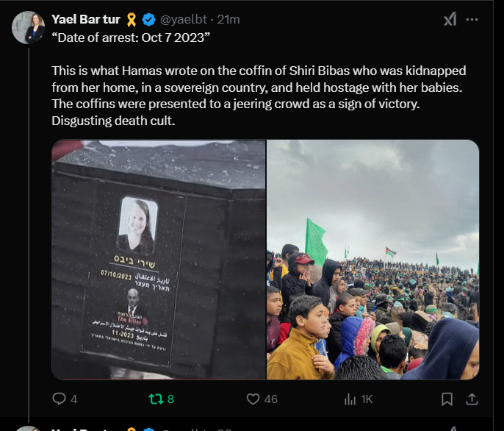Viewport: 504px width, 431px height.
Task: Bookmark this post
Action: click(447, 399)
